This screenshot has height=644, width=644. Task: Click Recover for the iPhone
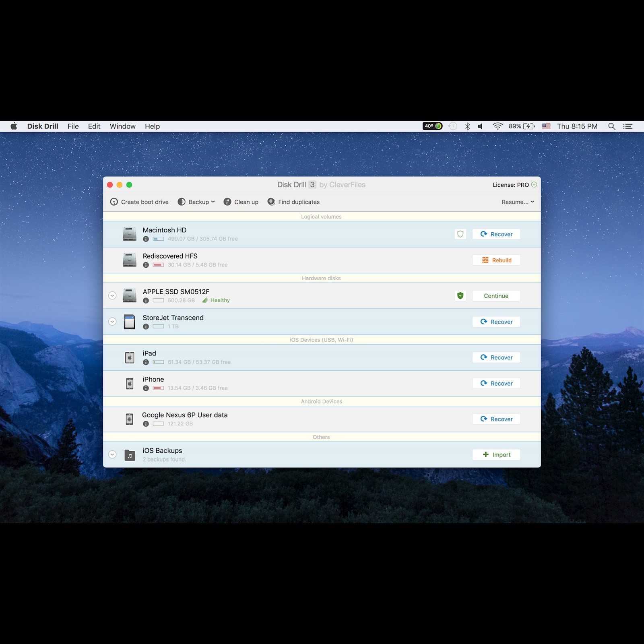[x=496, y=383]
